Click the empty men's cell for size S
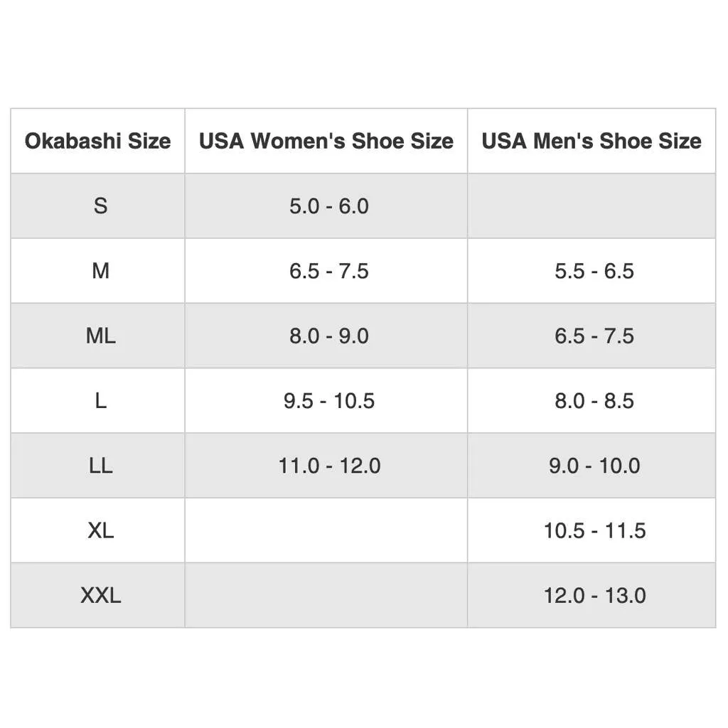Image resolution: width=728 pixels, height=728 pixels. tap(591, 205)
